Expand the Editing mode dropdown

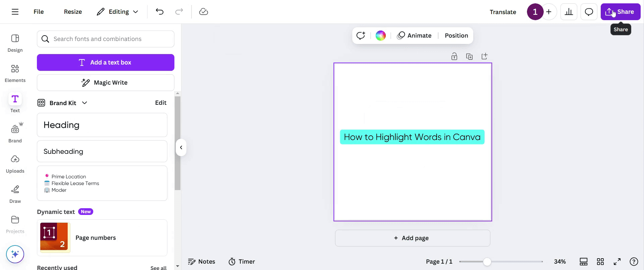click(x=117, y=12)
